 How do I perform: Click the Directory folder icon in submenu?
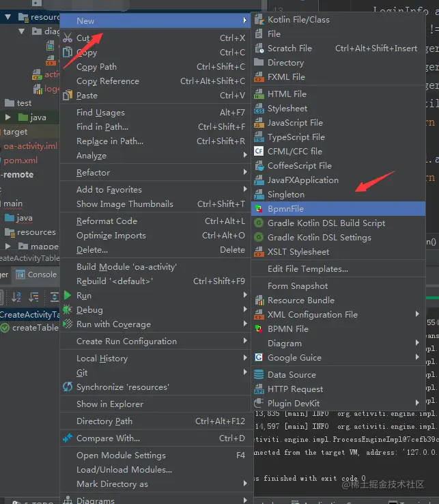click(x=259, y=62)
